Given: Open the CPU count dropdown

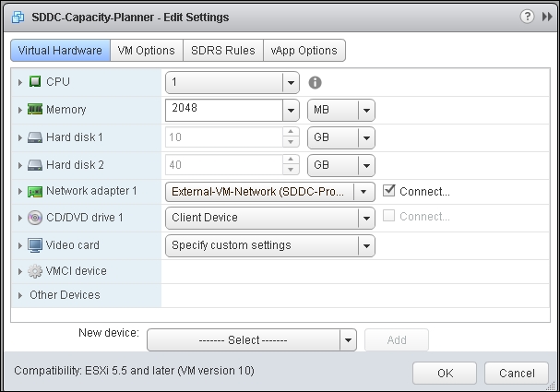Looking at the screenshot, I should [x=232, y=82].
